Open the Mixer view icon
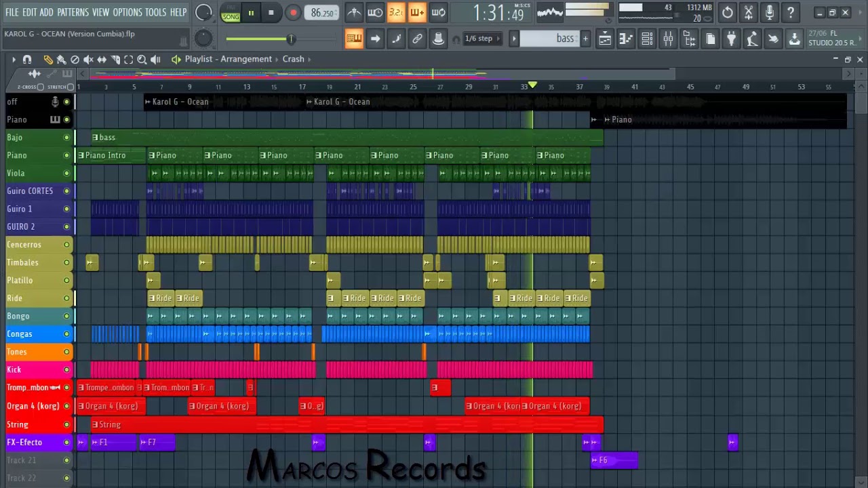 point(668,39)
